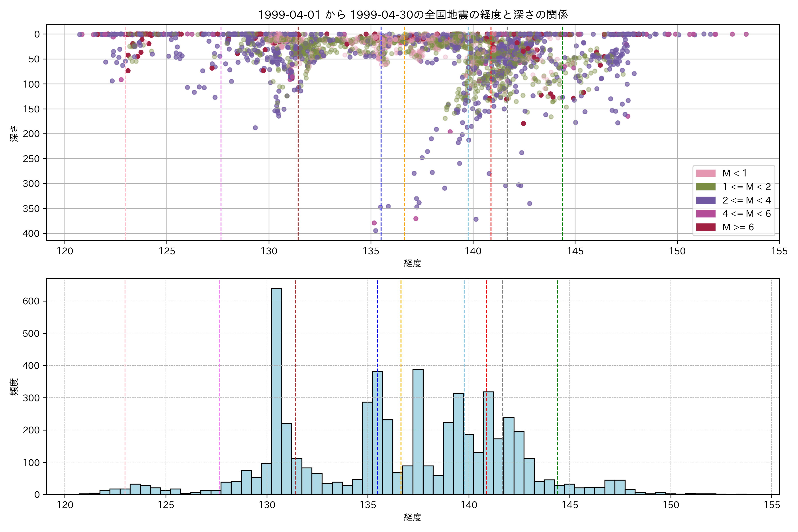798x532 pixels.
Task: Click the 250 depth axis tick label
Action: [31, 159]
